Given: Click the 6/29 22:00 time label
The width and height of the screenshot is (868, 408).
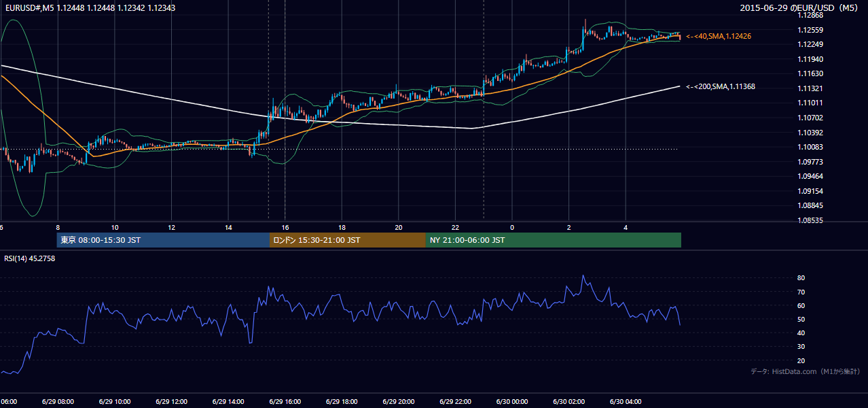Looking at the screenshot, I should pyautogui.click(x=455, y=402).
